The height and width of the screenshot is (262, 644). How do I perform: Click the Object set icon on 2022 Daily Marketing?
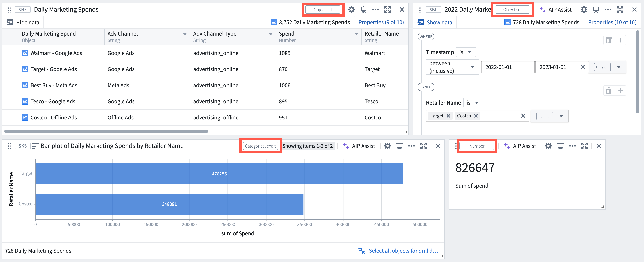pos(512,9)
